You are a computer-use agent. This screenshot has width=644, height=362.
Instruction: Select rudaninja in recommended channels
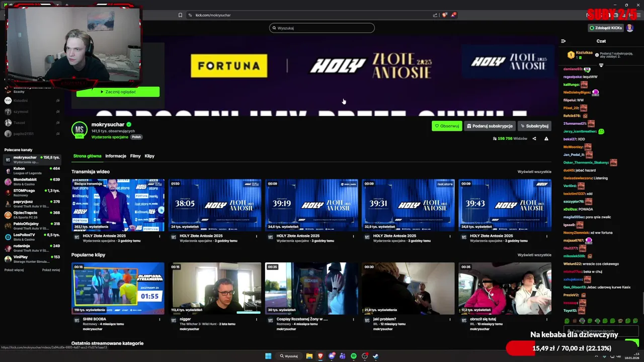32,248
